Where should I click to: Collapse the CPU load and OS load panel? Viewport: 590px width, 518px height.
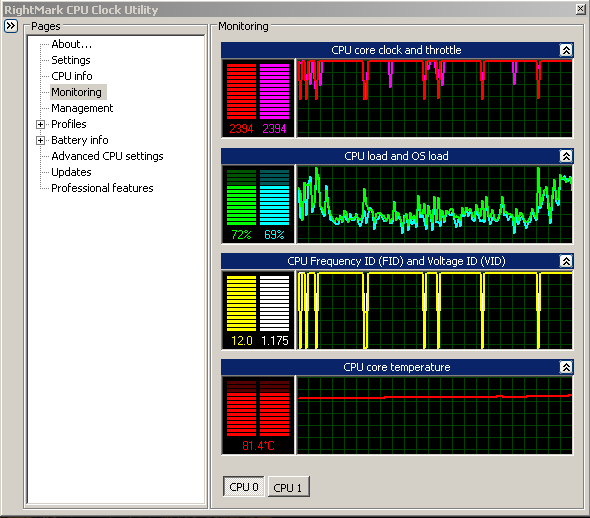tap(566, 156)
